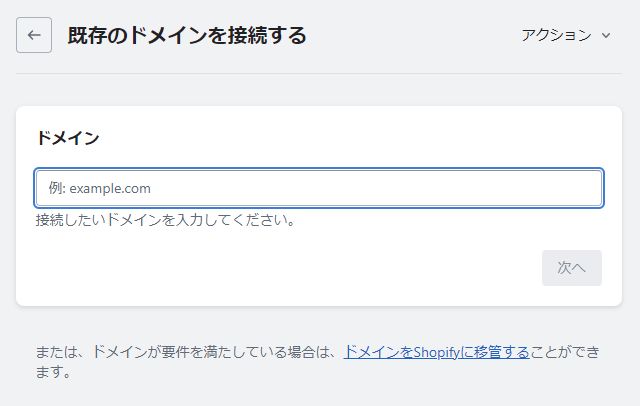Go back using the left arrow button
Image resolution: width=640 pixels, height=406 pixels.
click(x=34, y=35)
